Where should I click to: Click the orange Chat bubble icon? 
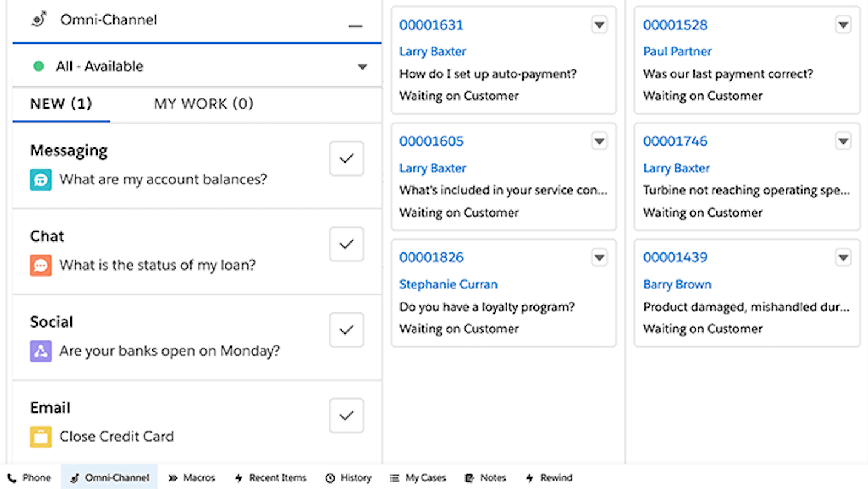coord(41,265)
